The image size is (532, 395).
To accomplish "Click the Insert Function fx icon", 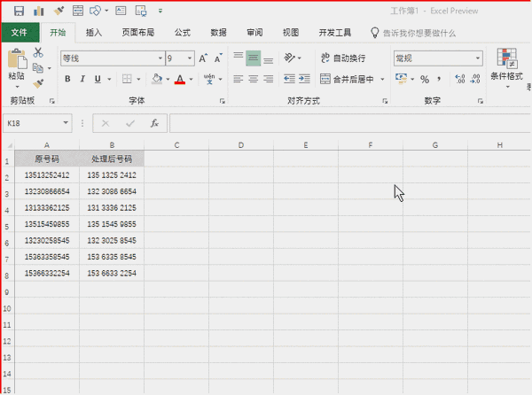I will pos(154,123).
